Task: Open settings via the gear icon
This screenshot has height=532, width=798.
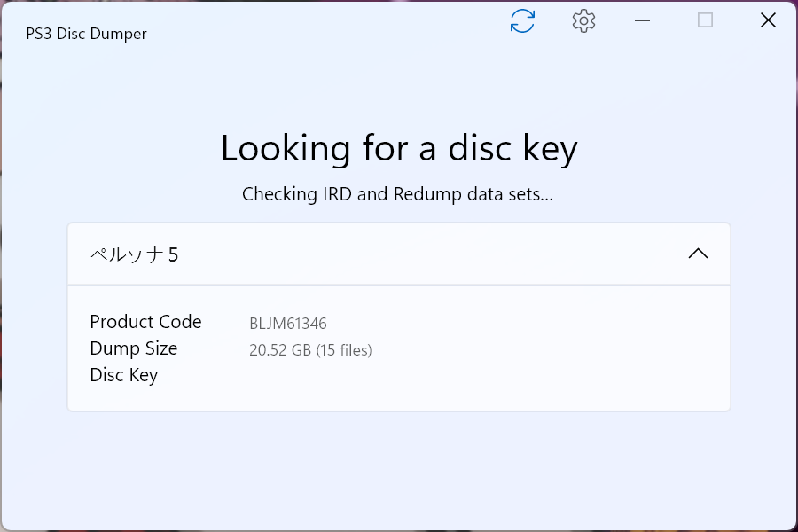Action: 583,21
